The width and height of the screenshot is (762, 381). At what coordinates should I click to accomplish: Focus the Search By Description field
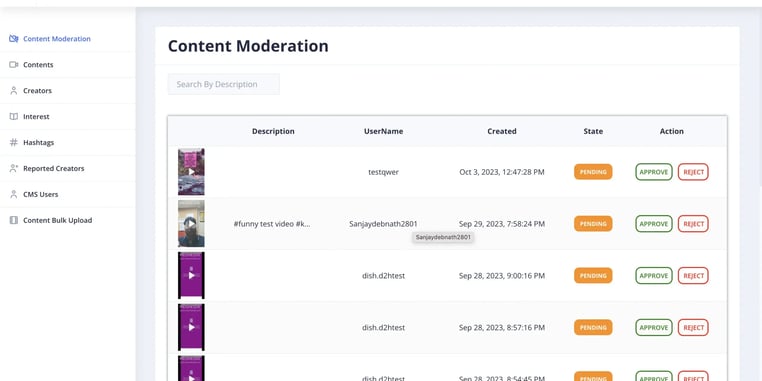[224, 84]
